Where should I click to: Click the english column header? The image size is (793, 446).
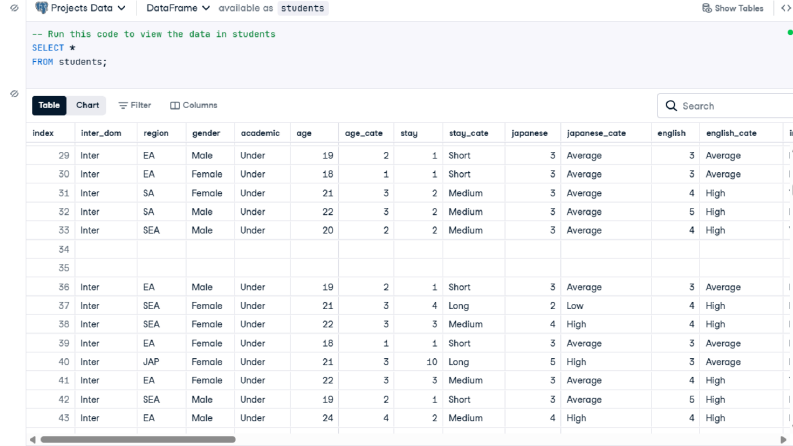point(676,133)
